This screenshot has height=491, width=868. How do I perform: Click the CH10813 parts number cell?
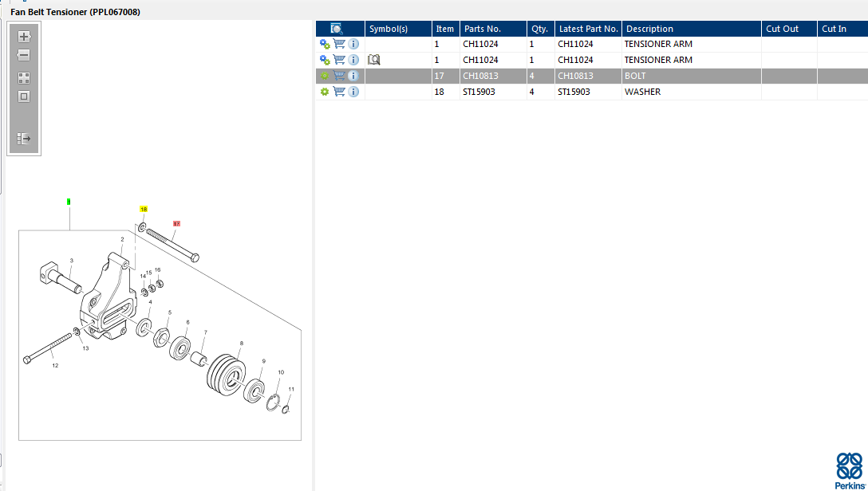(493, 76)
